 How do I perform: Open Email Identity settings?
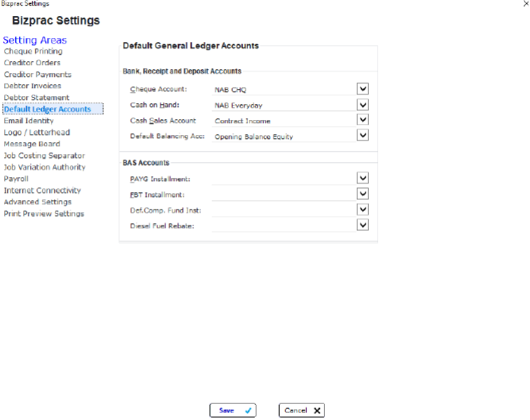click(x=29, y=121)
